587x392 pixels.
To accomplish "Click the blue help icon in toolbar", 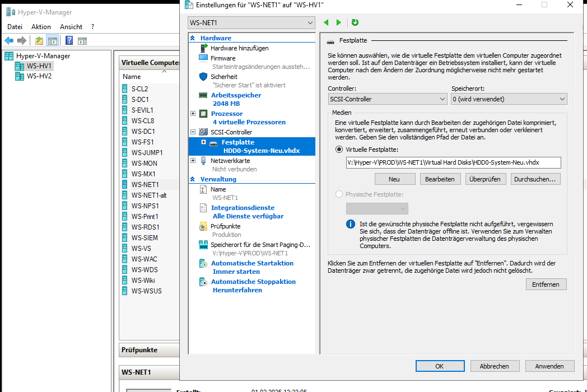I will (69, 40).
